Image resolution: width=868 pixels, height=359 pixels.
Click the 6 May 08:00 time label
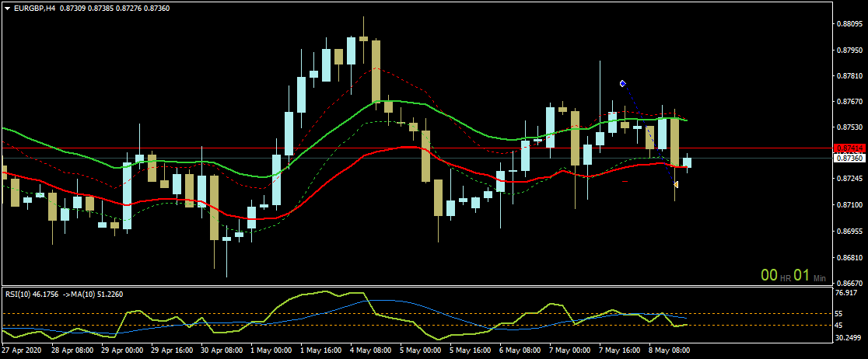[520, 350]
